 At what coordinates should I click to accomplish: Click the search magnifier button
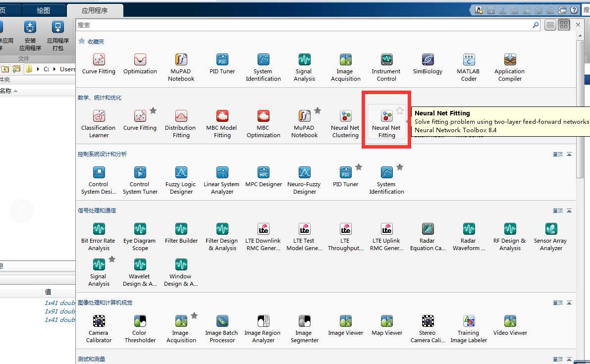click(x=536, y=25)
